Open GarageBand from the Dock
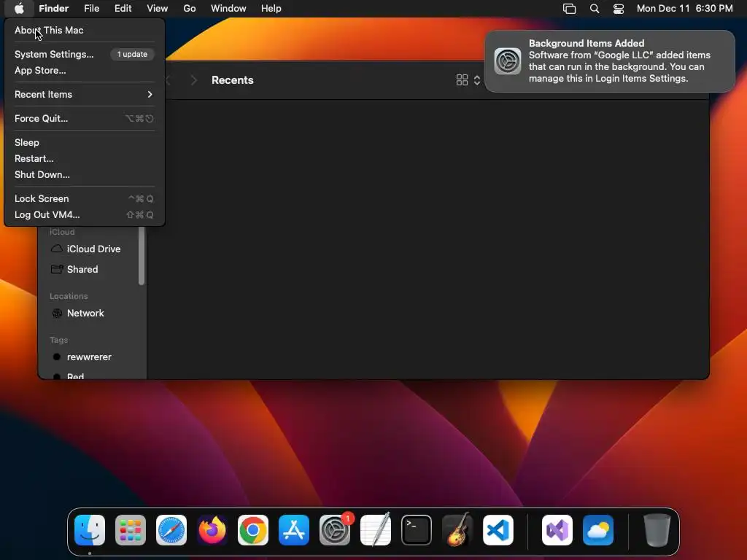This screenshot has height=560, width=747. (x=457, y=530)
